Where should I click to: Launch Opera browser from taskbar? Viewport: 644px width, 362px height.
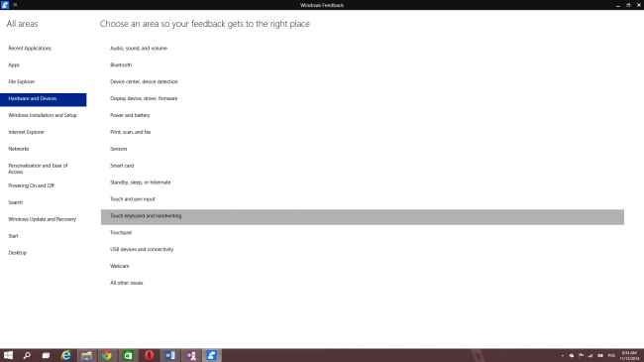[149, 355]
